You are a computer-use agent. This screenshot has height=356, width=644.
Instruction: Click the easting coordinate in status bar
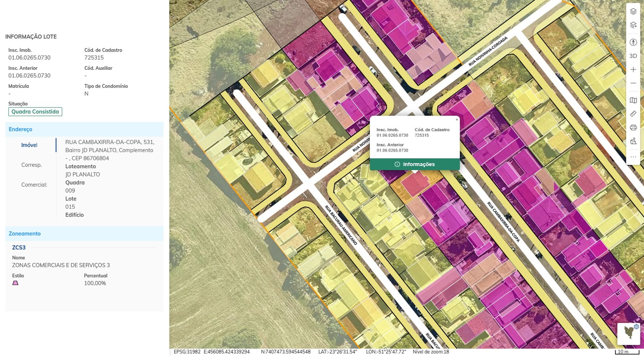227,352
